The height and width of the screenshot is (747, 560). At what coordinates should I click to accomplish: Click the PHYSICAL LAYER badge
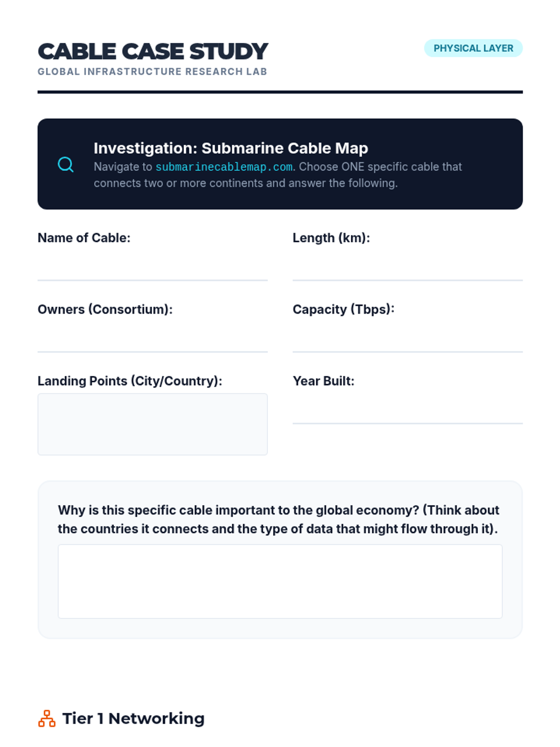(473, 48)
